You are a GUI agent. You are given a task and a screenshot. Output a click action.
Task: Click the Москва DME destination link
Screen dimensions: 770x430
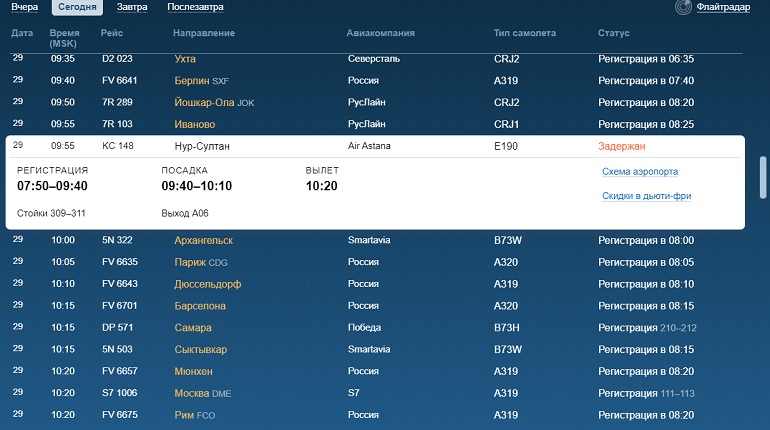[202, 393]
